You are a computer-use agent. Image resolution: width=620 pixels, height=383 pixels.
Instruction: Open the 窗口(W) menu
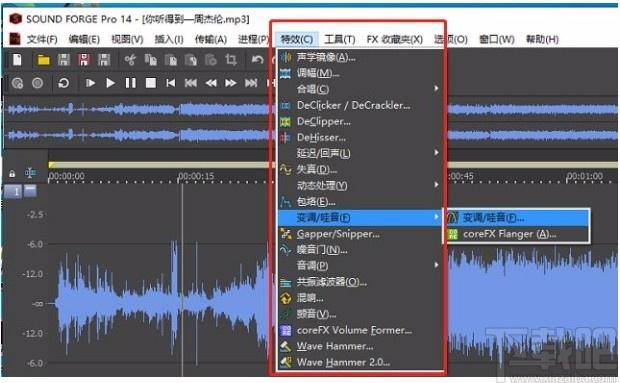coord(497,40)
